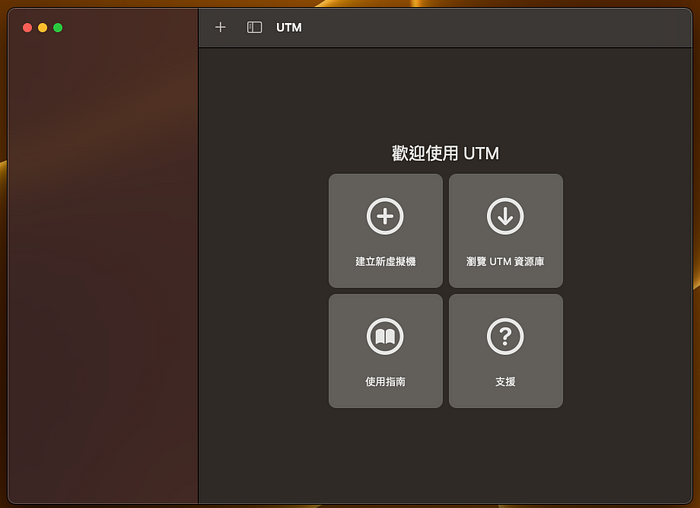Open the 建立新虛擬機 card

pyautogui.click(x=386, y=231)
